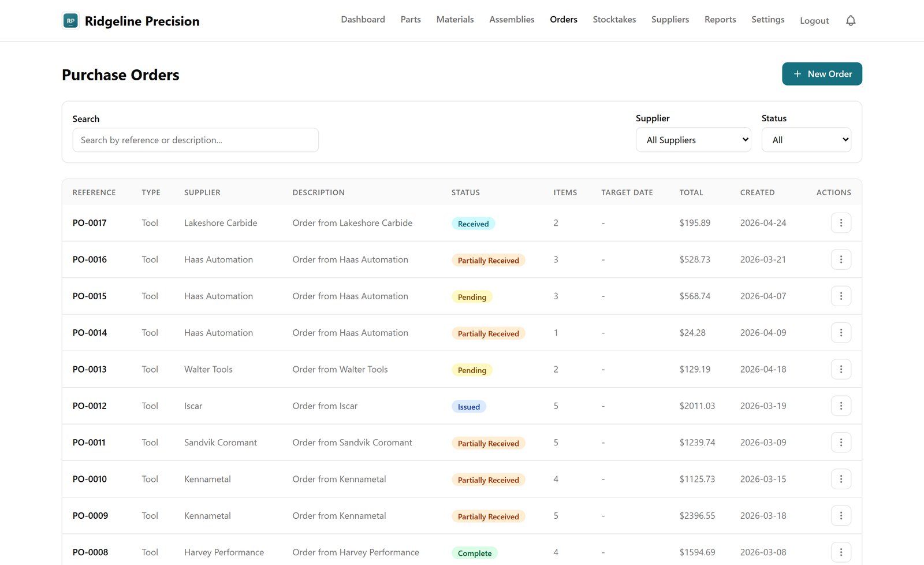Open actions menu for PO-0014
The height and width of the screenshot is (565, 924).
point(841,333)
